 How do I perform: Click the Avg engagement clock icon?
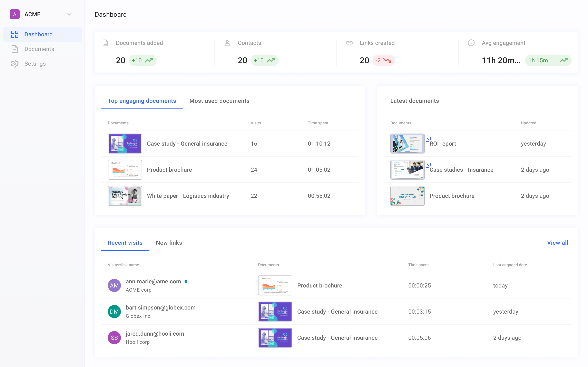(471, 43)
